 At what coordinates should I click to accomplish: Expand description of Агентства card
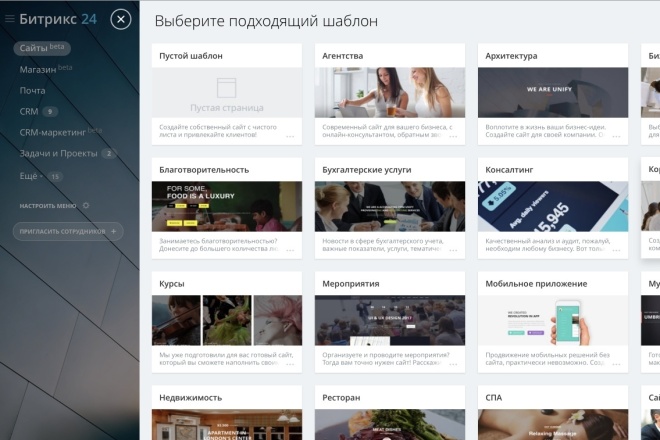[x=453, y=136]
